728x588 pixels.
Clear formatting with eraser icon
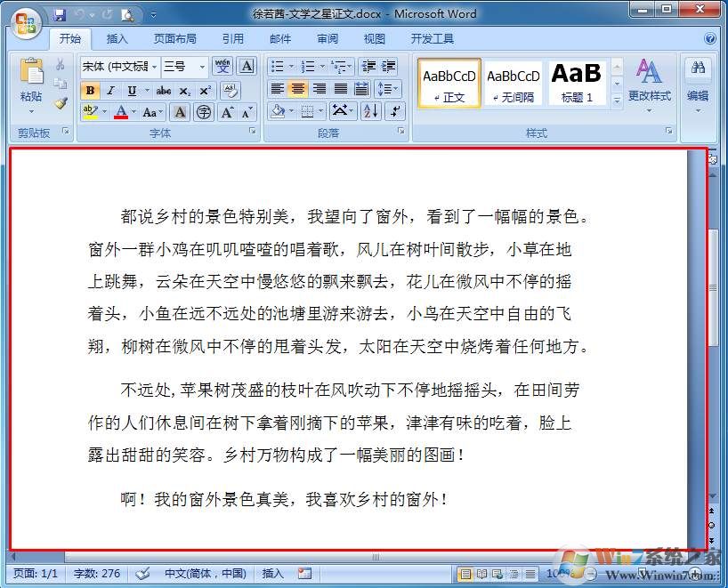(231, 90)
